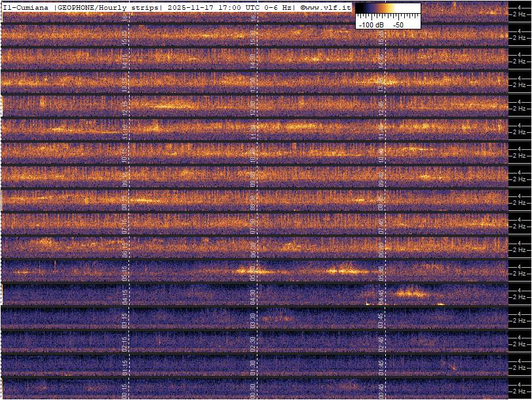
Task: Click the 04:45 time marker
Action: coord(381,295)
